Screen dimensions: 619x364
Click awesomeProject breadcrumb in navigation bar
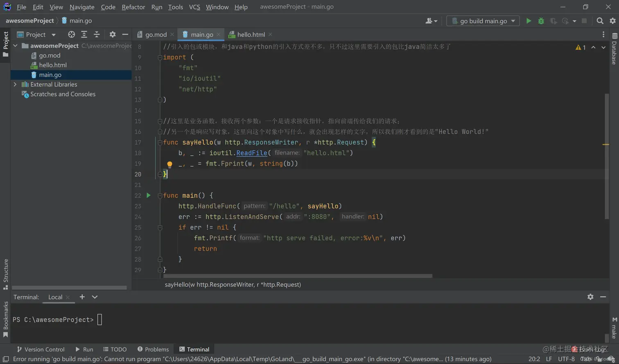(29, 20)
